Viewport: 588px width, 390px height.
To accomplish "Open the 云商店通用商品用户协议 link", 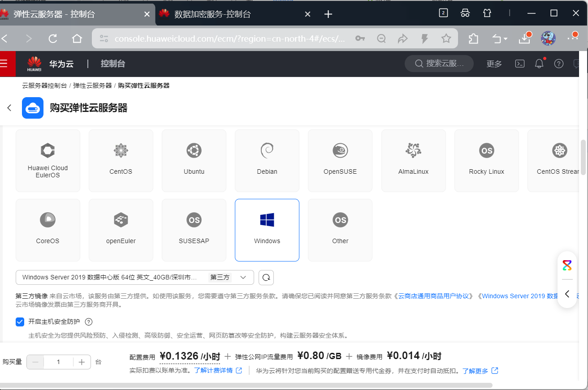I will pyautogui.click(x=433, y=296).
